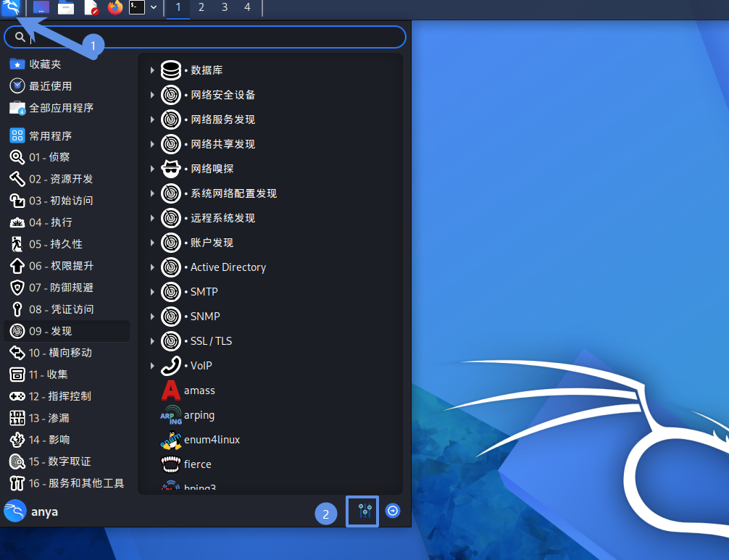
Task: Start enum4linux from the menu
Action: (211, 440)
